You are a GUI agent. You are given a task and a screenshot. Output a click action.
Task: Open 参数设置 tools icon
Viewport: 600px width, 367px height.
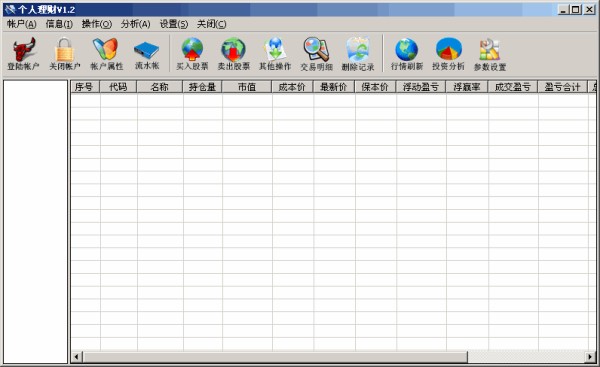click(490, 54)
